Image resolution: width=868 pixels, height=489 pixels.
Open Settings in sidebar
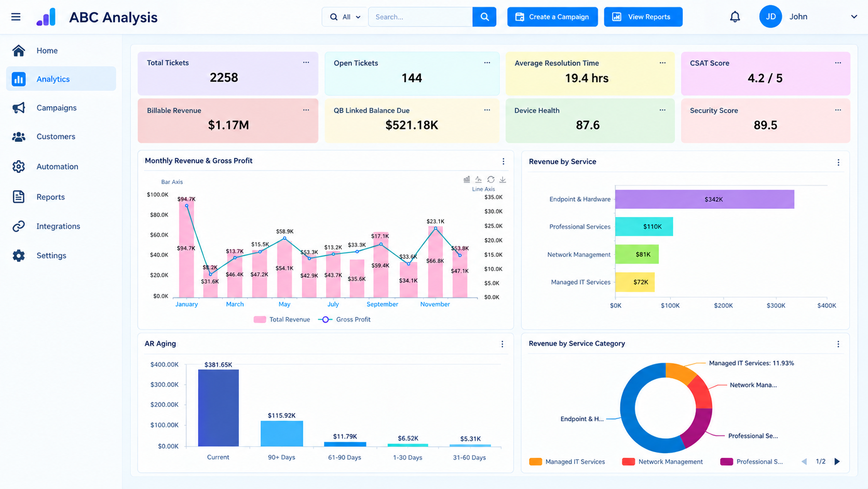[x=61, y=256]
